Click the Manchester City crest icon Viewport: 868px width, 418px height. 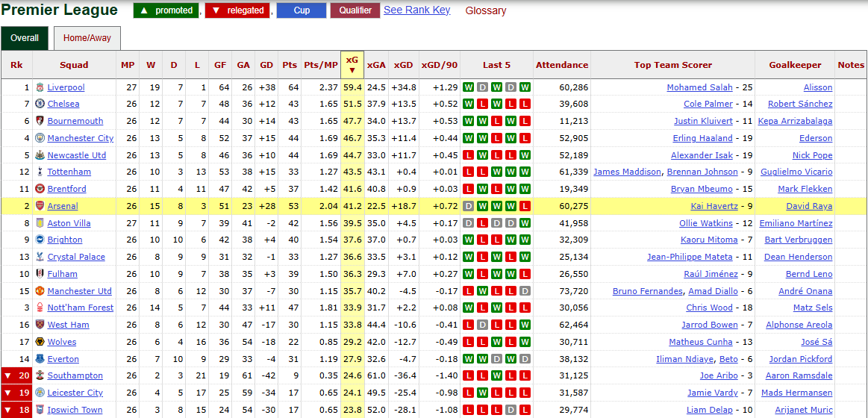click(x=40, y=138)
